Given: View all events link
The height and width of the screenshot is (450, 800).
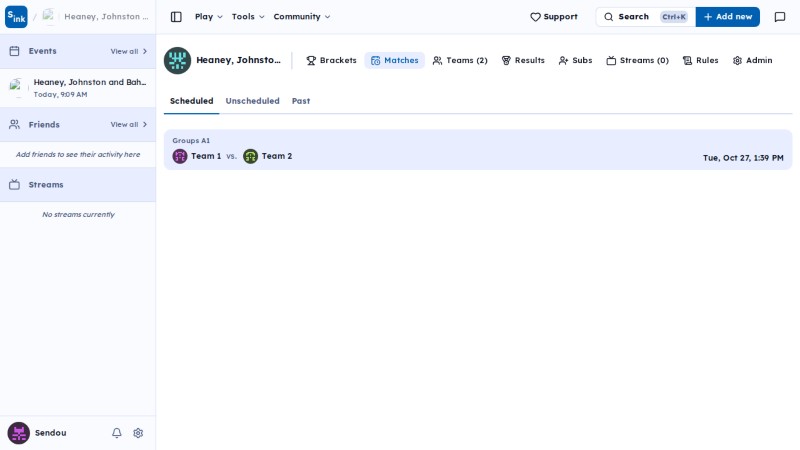Looking at the screenshot, I should tap(129, 52).
